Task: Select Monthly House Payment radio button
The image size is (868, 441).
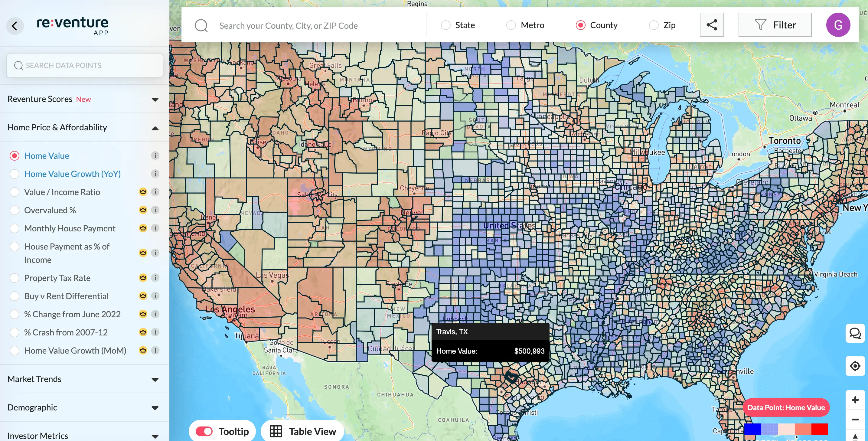Action: click(15, 228)
